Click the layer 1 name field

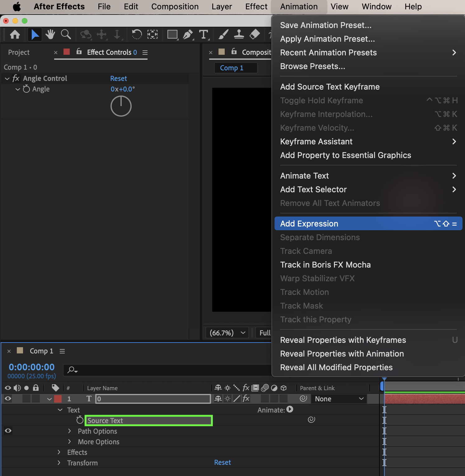click(x=153, y=399)
